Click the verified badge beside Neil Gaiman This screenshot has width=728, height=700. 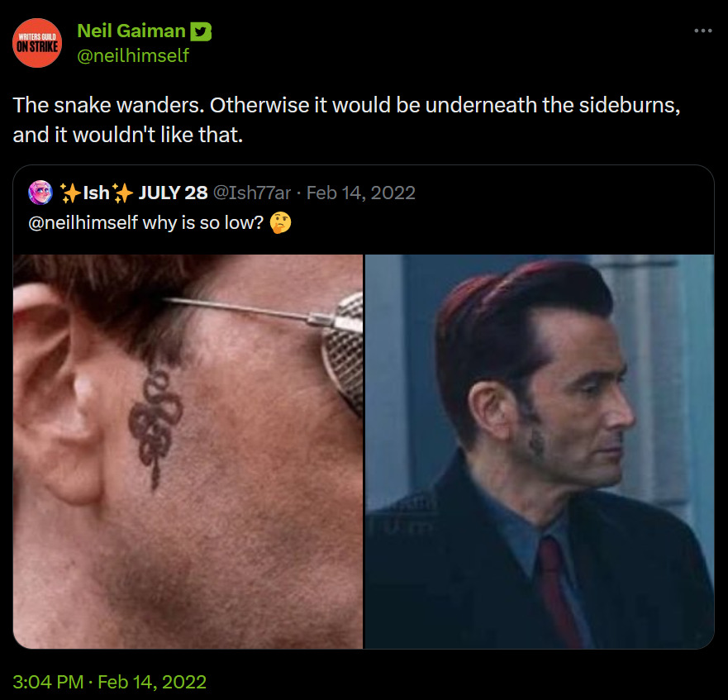tap(201, 31)
